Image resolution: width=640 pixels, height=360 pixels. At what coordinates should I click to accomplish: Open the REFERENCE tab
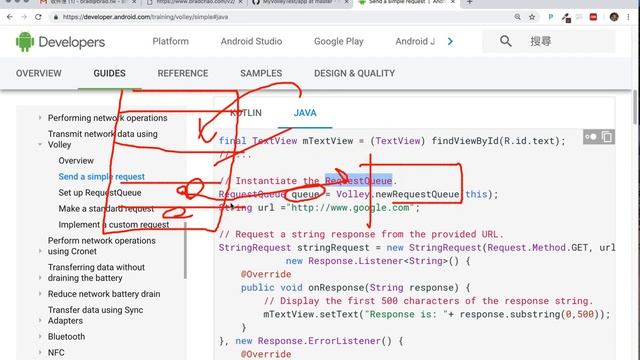(183, 73)
